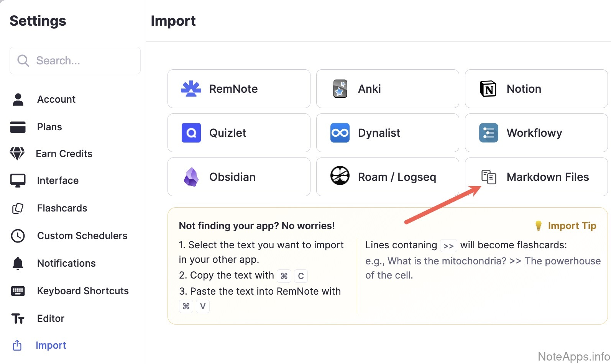The width and height of the screenshot is (611, 364).
Task: Click the Roam / Logseq icon
Action: [x=340, y=176]
